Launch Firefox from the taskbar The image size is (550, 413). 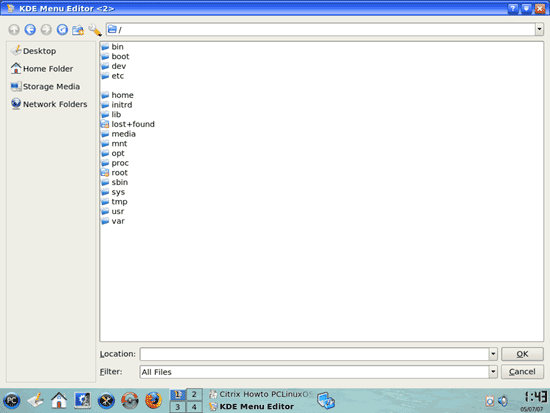tap(153, 400)
